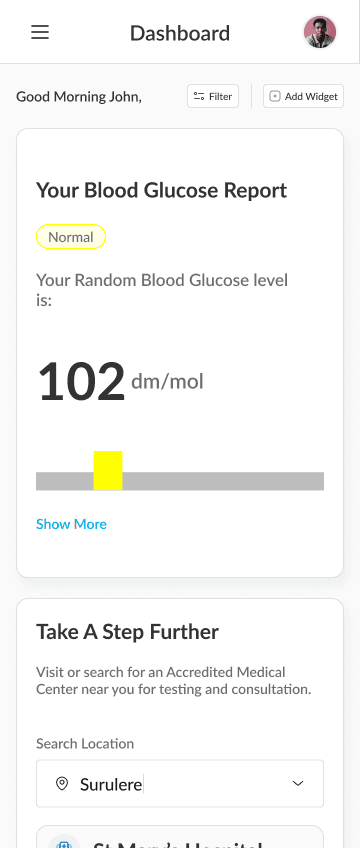Expand the Search Location dropdown chevron
The width and height of the screenshot is (360, 848).
coord(298,783)
